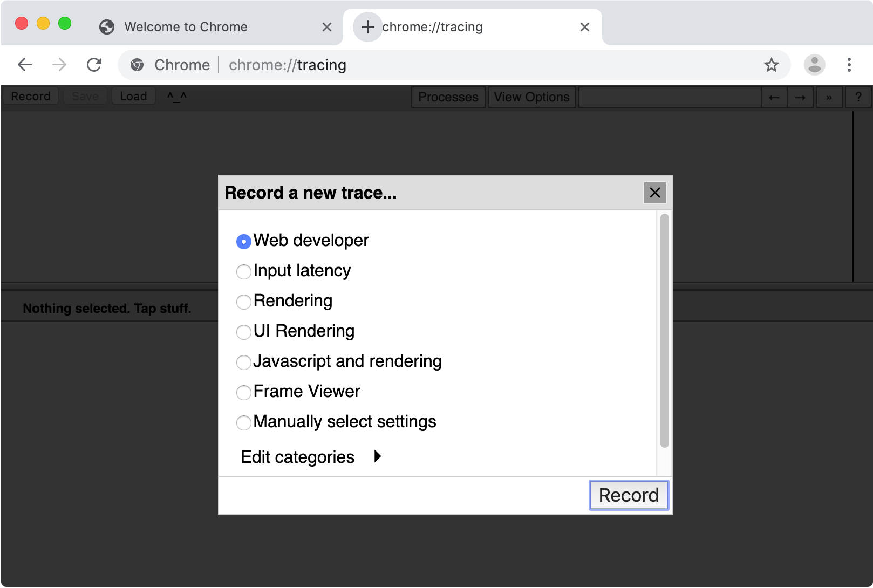This screenshot has height=588, width=873.
Task: Open the user profile avatar icon
Action: click(x=815, y=65)
